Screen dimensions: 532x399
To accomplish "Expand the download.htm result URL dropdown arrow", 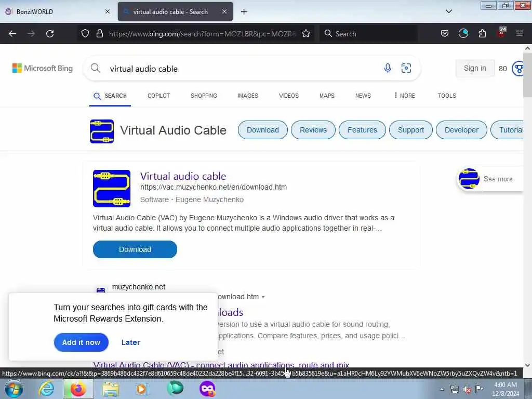I will click(x=263, y=297).
